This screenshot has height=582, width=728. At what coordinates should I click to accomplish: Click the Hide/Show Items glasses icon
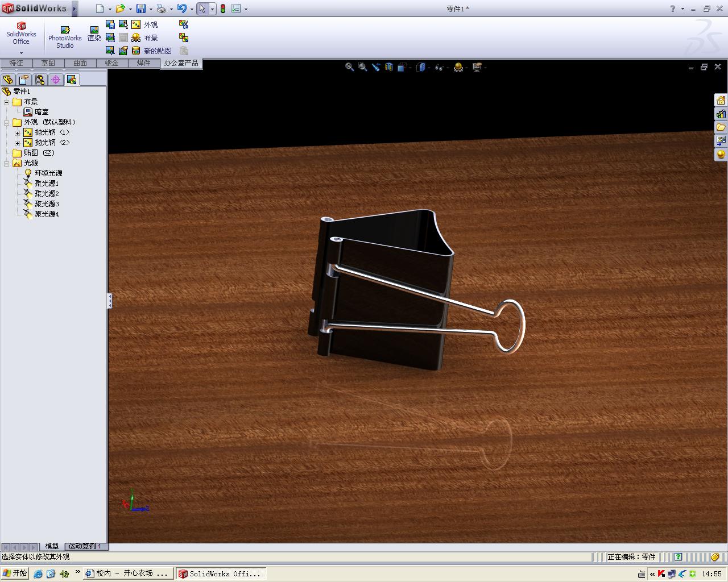click(x=439, y=67)
